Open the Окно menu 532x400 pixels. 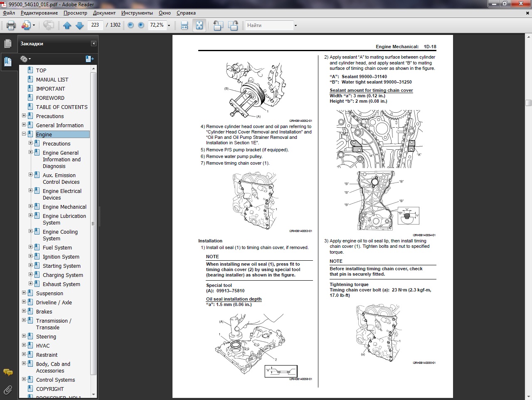(x=165, y=13)
